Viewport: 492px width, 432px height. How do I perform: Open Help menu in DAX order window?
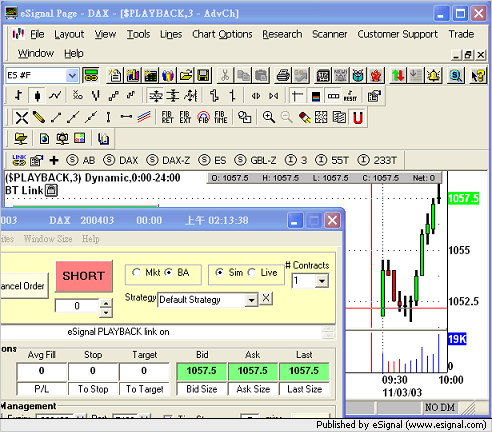point(91,239)
